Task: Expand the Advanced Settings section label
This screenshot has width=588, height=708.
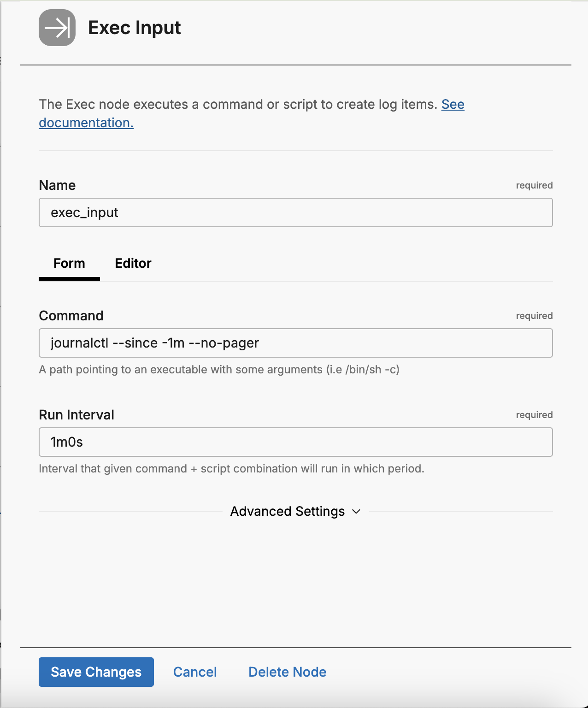Action: (288, 512)
